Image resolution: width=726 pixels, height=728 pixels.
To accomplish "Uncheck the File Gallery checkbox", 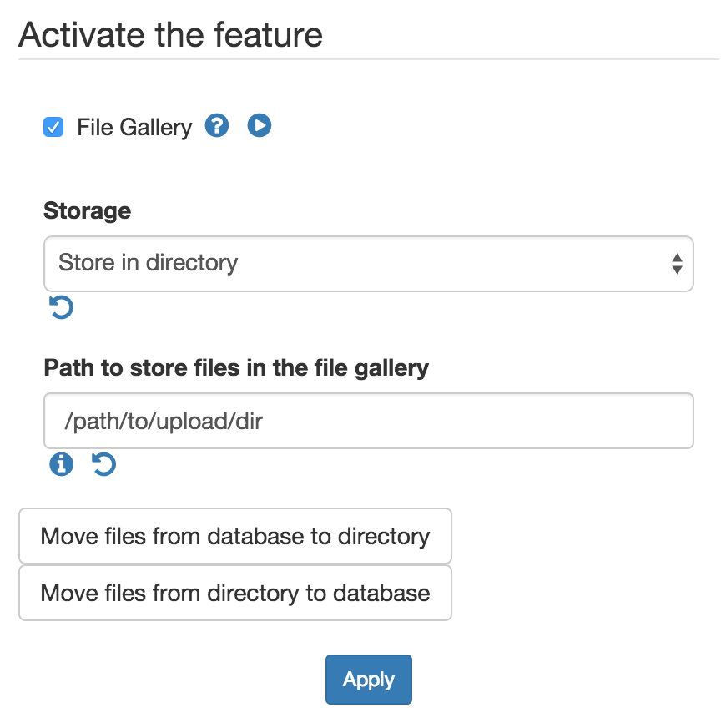I will [x=53, y=127].
